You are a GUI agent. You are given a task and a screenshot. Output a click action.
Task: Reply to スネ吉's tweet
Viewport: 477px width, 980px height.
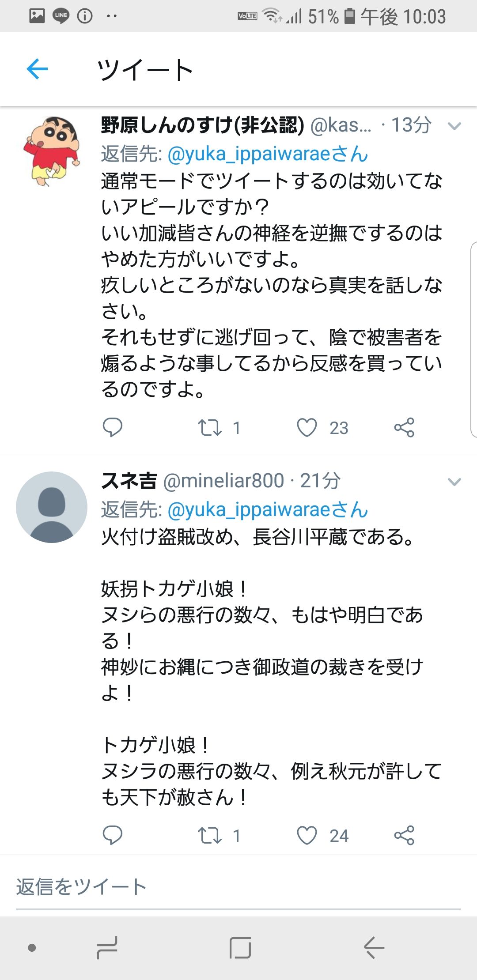112,835
